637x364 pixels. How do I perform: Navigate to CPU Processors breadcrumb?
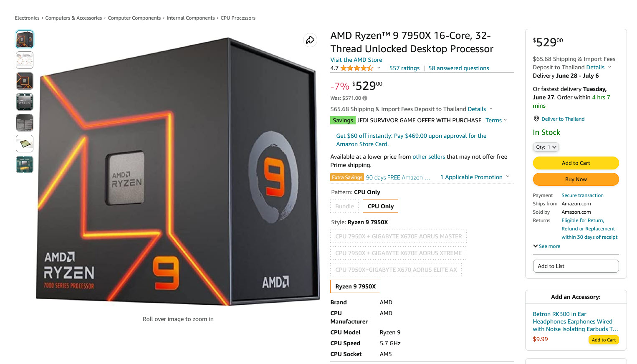click(x=238, y=18)
